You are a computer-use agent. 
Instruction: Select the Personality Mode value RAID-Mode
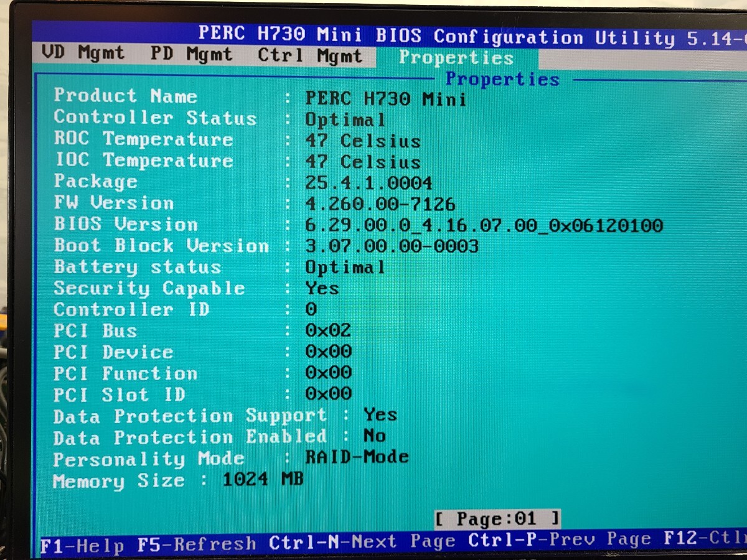point(357,457)
